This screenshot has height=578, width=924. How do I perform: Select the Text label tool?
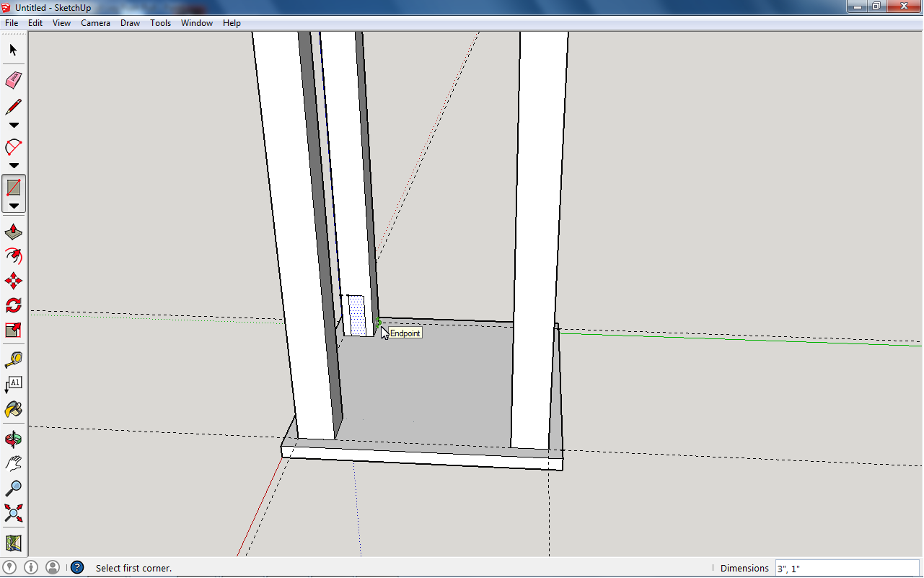14,384
